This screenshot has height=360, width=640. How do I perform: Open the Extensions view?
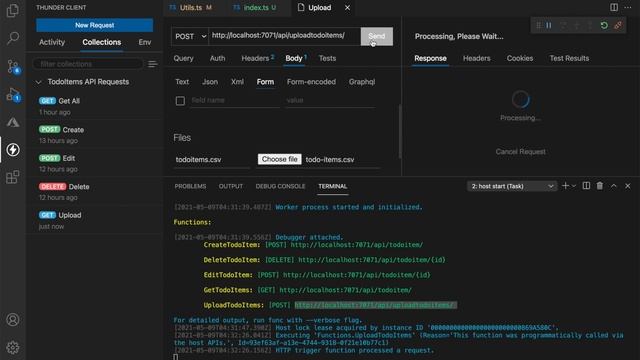point(13,178)
